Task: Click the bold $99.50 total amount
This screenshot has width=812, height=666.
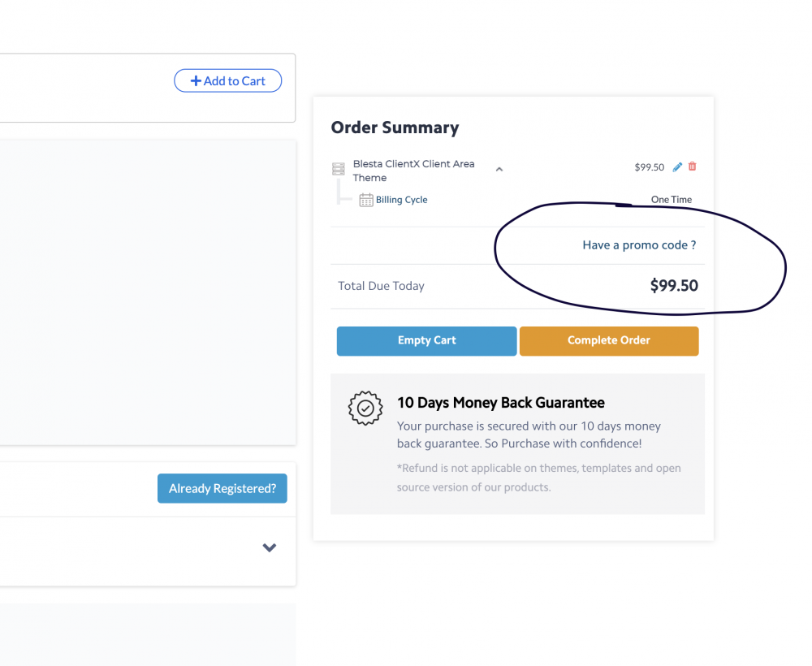Action: (x=674, y=286)
